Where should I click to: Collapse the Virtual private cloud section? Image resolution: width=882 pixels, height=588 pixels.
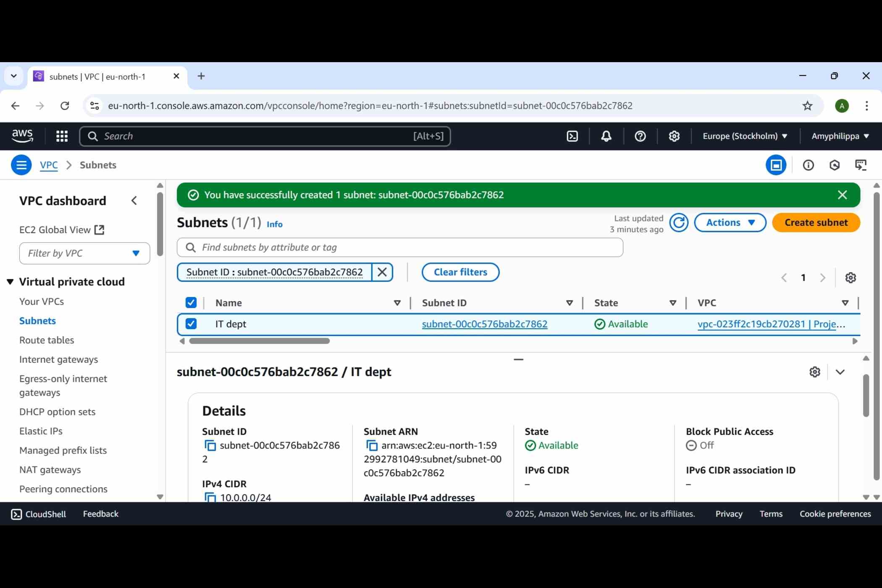pyautogui.click(x=10, y=281)
